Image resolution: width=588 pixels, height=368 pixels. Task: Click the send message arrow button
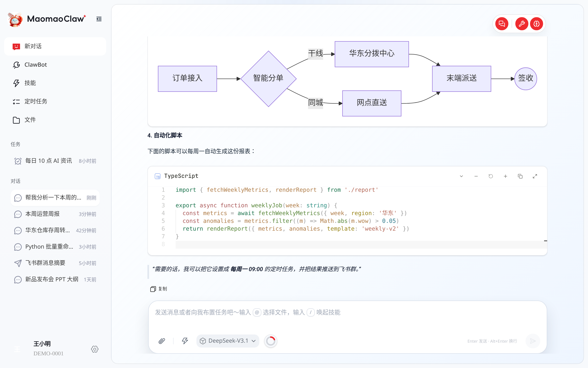[x=533, y=341]
